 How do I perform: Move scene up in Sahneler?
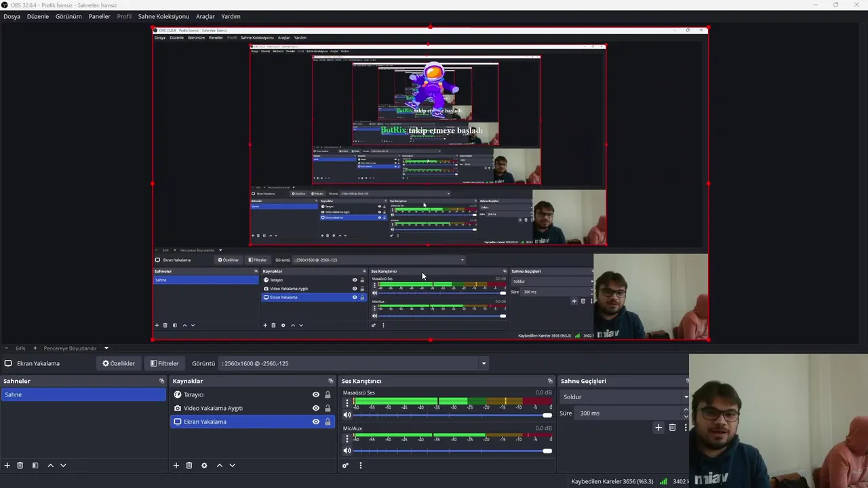tap(50, 466)
